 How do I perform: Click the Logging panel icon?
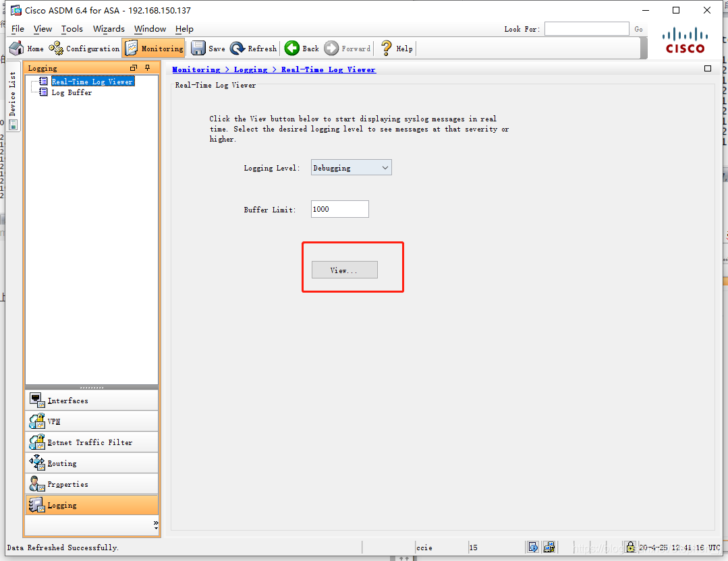(x=36, y=505)
